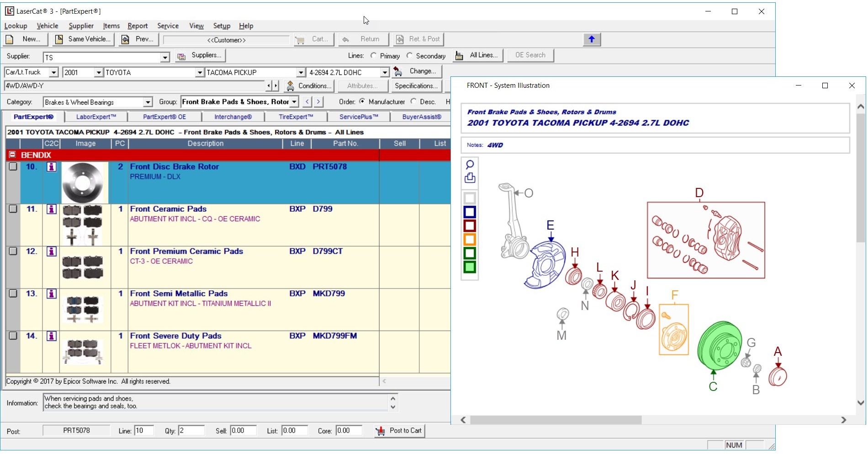Click the OE Search button
The width and height of the screenshot is (868, 455).
tap(530, 55)
